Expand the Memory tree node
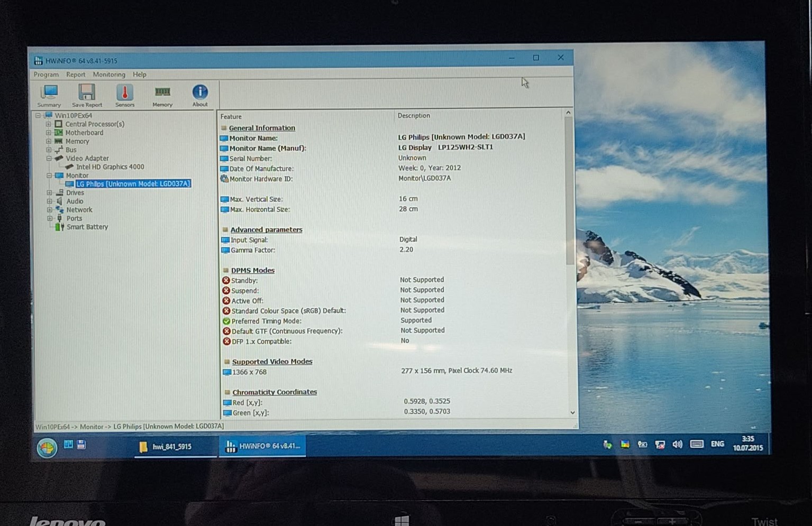Viewport: 812px width, 526px height. pyautogui.click(x=49, y=141)
